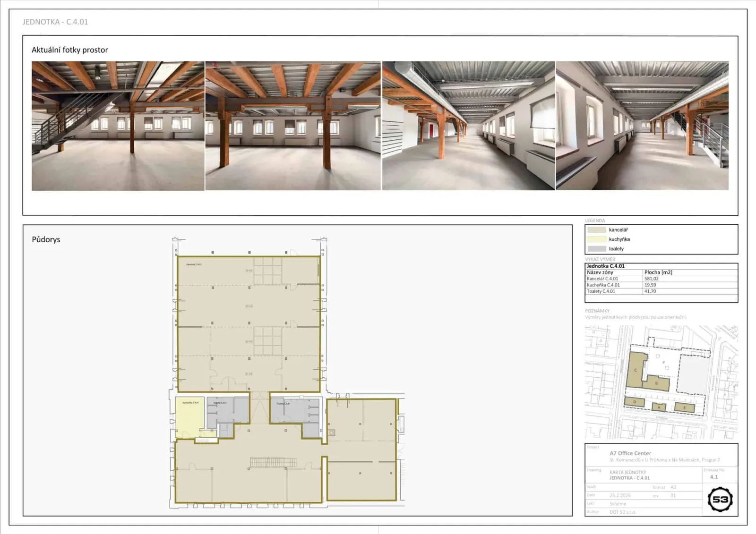
Task: Select the 'Název zóny' column header
Action: click(600, 272)
